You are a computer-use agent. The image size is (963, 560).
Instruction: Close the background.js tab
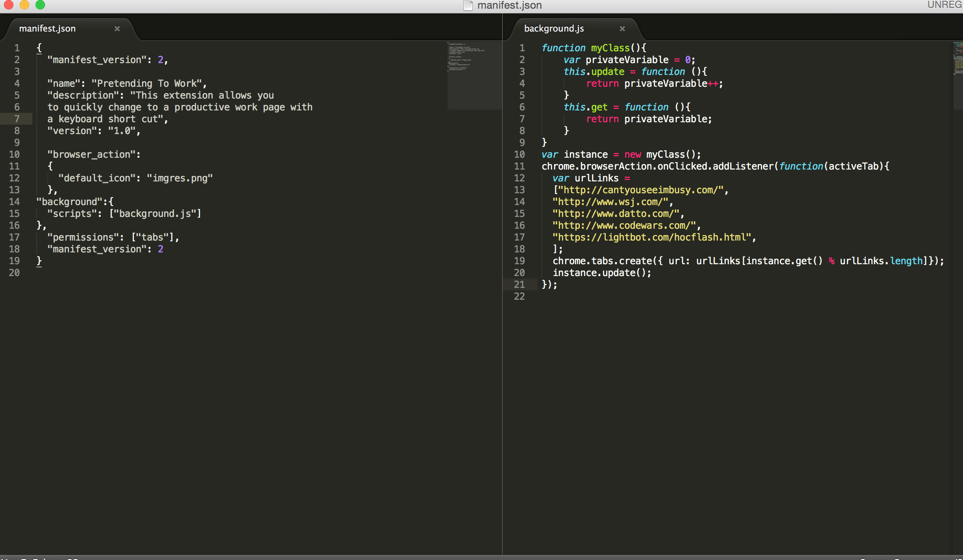pyautogui.click(x=622, y=29)
